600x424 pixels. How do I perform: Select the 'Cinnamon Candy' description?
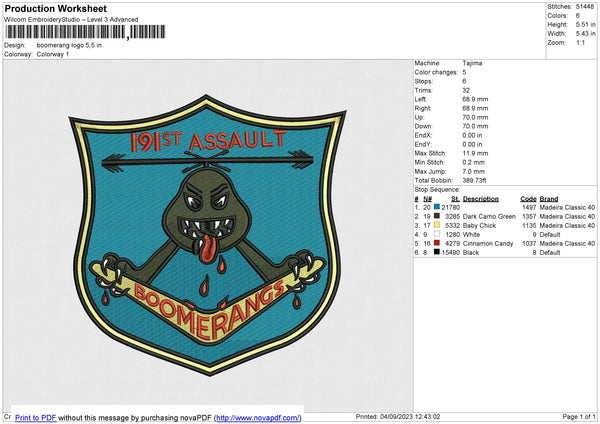[x=488, y=243]
